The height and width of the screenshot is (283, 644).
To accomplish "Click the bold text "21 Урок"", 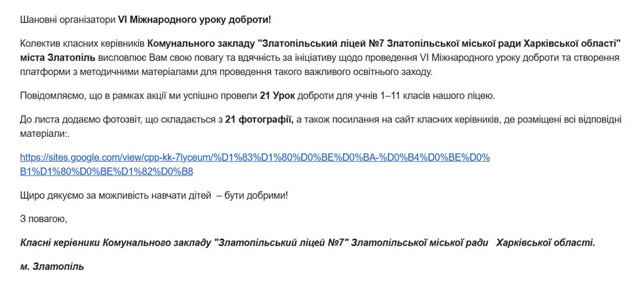I will pyautogui.click(x=277, y=96).
